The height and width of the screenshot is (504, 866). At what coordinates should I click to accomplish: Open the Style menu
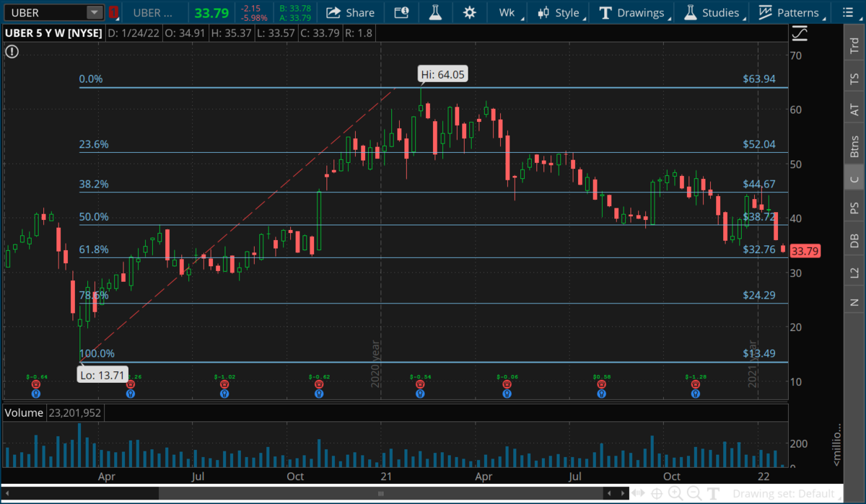(x=559, y=12)
